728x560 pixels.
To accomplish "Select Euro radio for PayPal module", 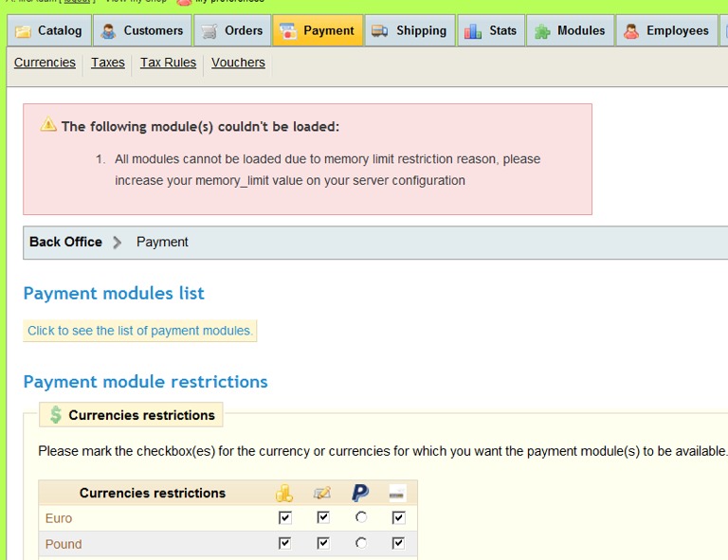I will pos(361,516).
